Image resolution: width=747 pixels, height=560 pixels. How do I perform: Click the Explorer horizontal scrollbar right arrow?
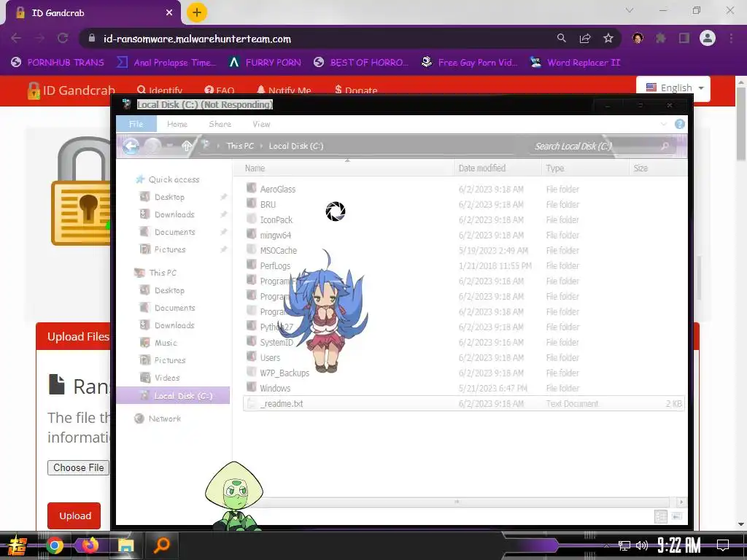tap(681, 502)
